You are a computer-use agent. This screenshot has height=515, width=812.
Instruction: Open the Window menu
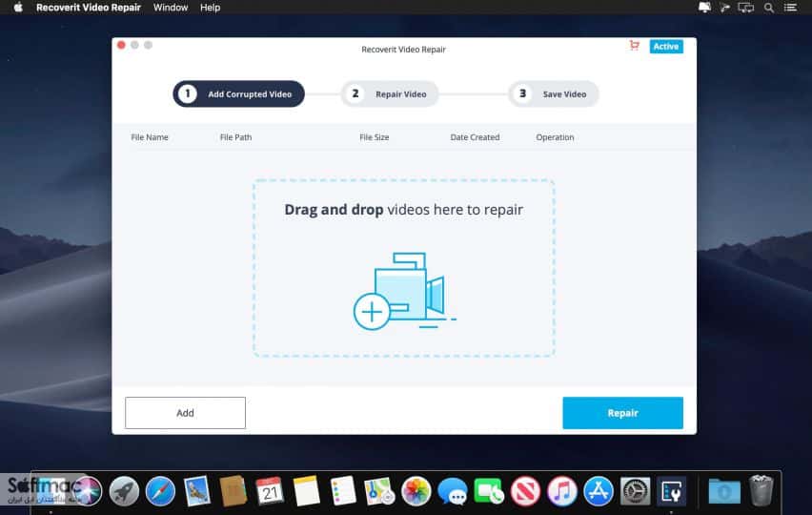[x=171, y=8]
